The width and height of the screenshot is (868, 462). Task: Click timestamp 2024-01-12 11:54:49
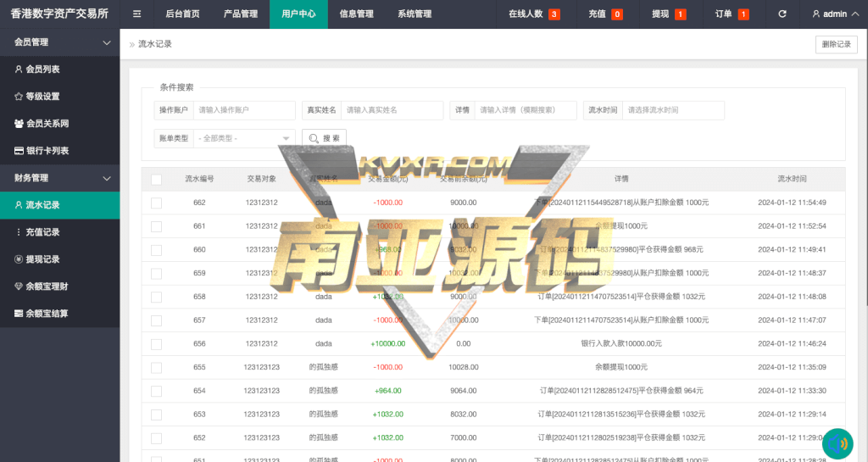click(792, 203)
